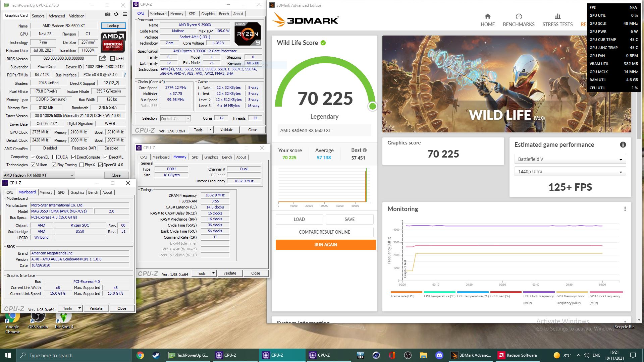Image resolution: width=644 pixels, height=362 pixels.
Task: Open the notification center icon in the taskbar
Action: pyautogui.click(x=633, y=355)
